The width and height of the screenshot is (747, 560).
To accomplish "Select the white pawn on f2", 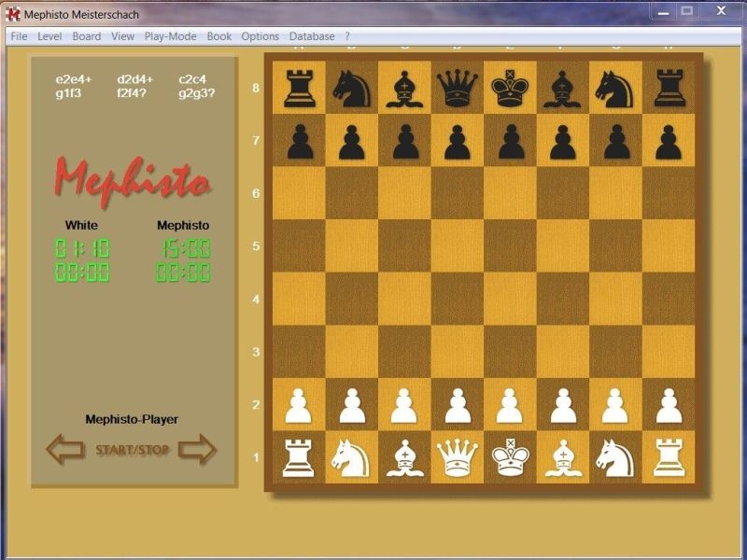I will coord(563,406).
